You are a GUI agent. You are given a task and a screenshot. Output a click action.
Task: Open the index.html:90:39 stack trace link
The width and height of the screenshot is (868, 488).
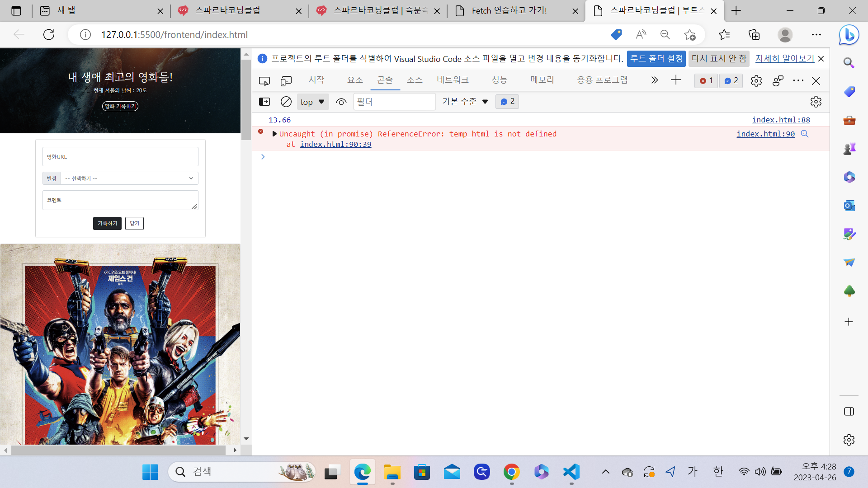click(335, 144)
